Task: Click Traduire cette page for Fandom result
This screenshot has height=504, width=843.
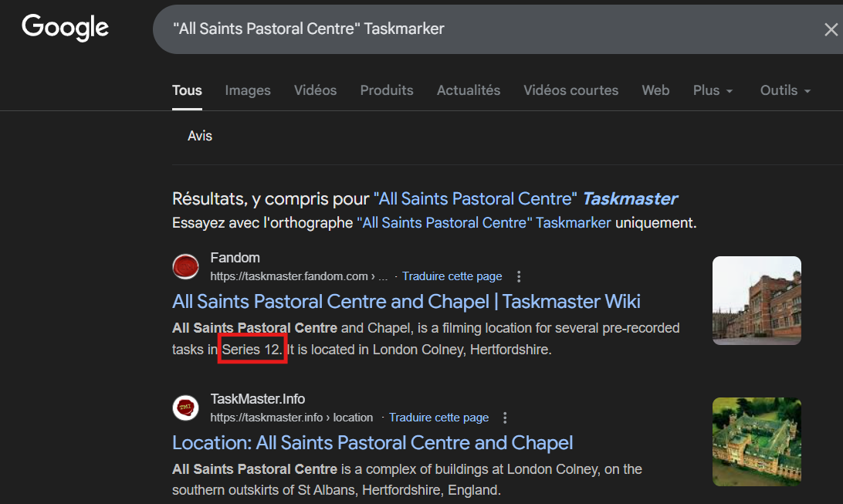Action: 452,276
